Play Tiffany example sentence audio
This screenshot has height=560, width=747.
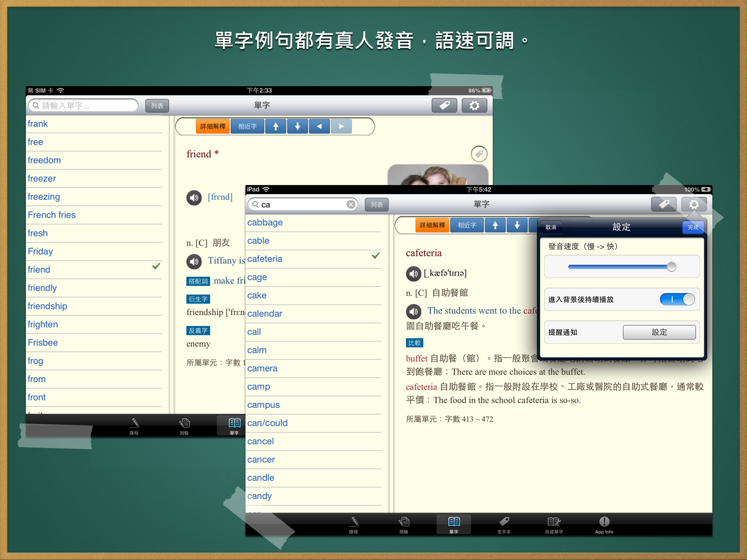click(194, 261)
